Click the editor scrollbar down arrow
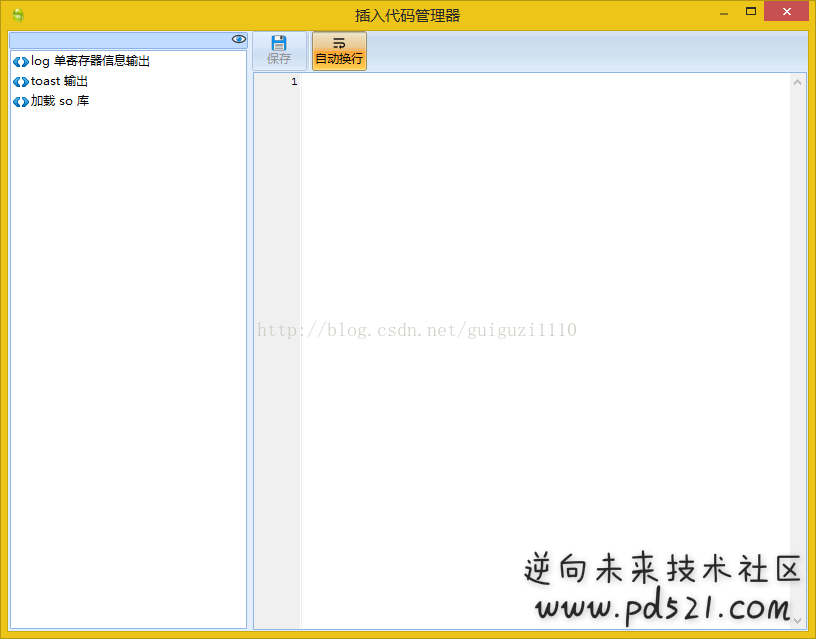Screen dimensions: 816x639 point(797,620)
